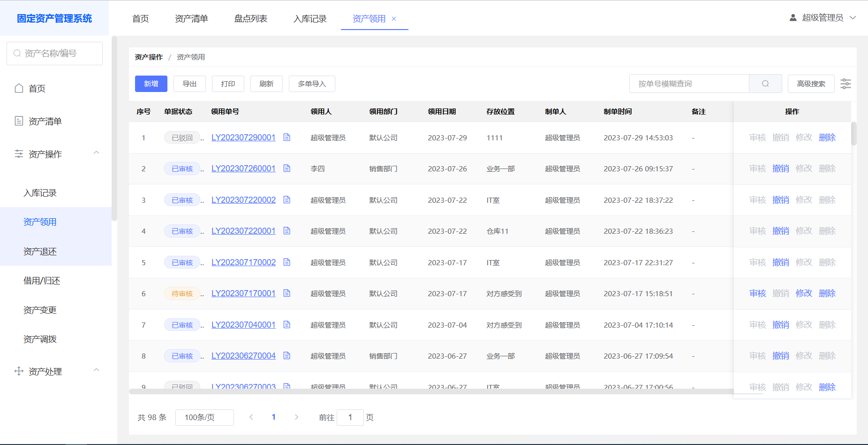
Task: Click the table horizontal scrollbar
Action: tap(431, 391)
